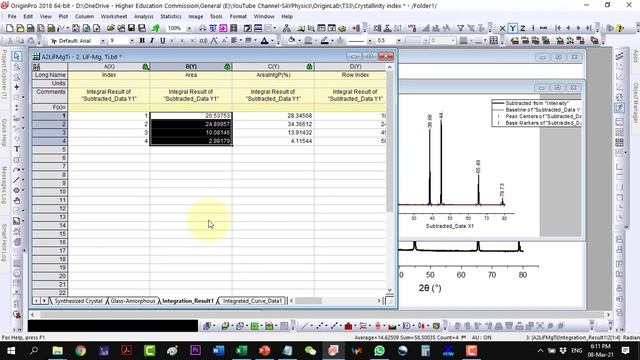Switch to the Synthesized Crystal sheet tab
This screenshot has width=640, height=360.
tap(78, 301)
